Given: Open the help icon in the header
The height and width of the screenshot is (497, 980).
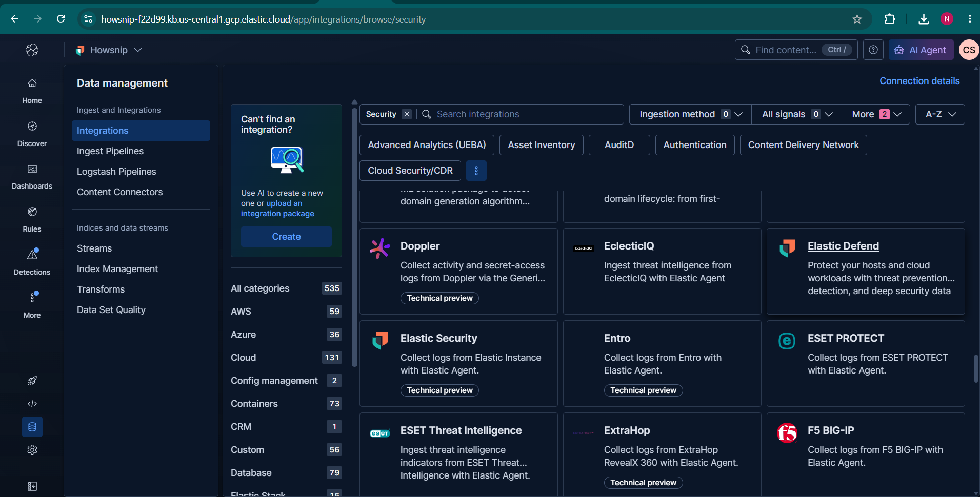Looking at the screenshot, I should pos(873,50).
